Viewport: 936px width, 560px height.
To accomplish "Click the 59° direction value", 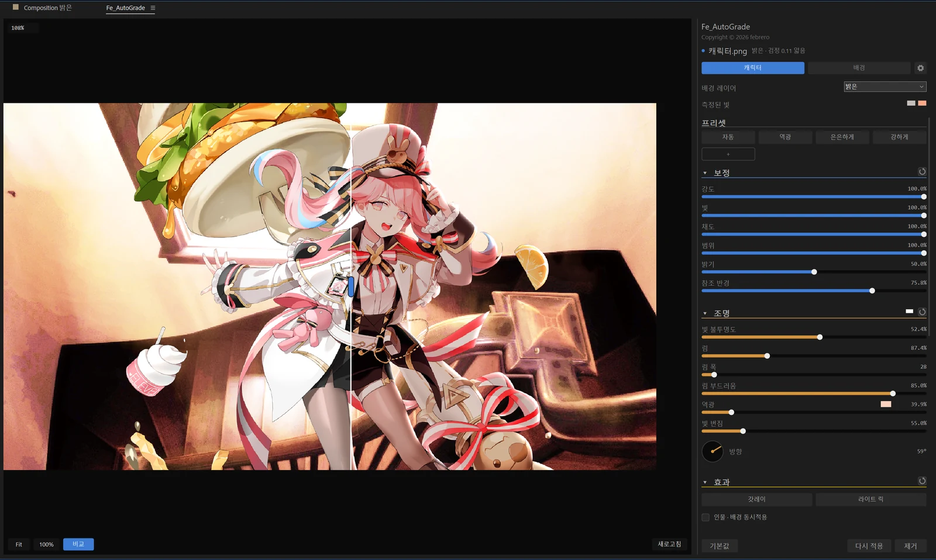I will 921,451.
